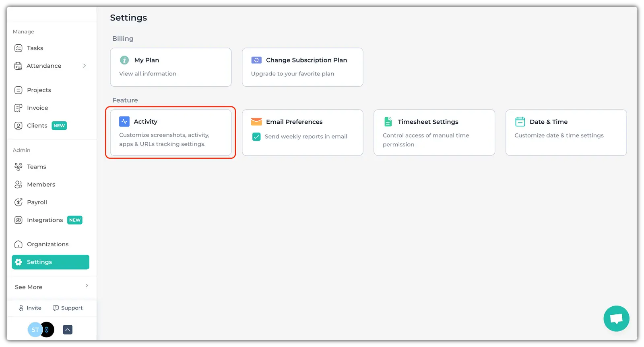Click the ST user avatar
Screen dimensions: 644x347
35,330
